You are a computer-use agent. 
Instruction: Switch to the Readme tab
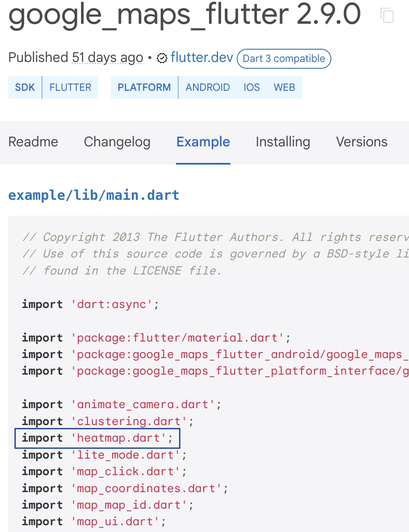[33, 142]
